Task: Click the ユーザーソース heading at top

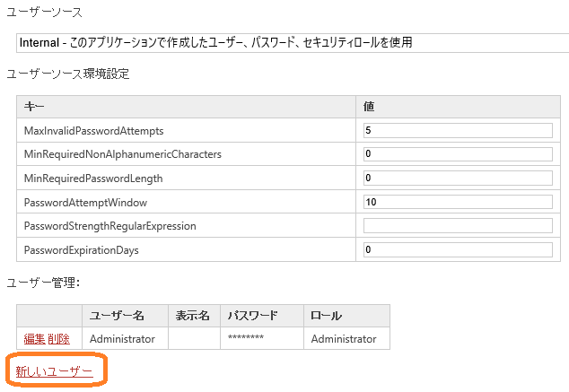Action: (44, 13)
